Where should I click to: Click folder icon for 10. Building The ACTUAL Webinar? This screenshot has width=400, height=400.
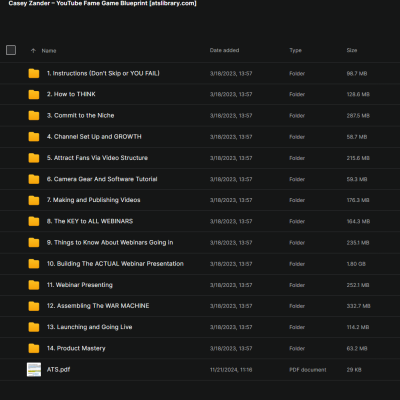click(34, 264)
